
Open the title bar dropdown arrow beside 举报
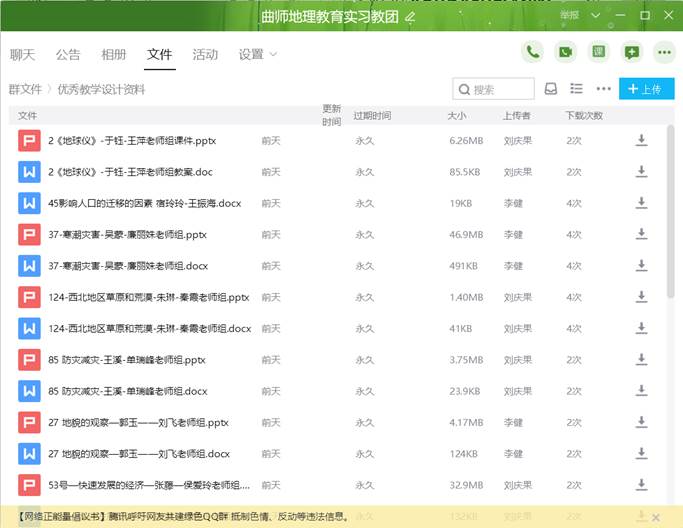click(x=595, y=16)
